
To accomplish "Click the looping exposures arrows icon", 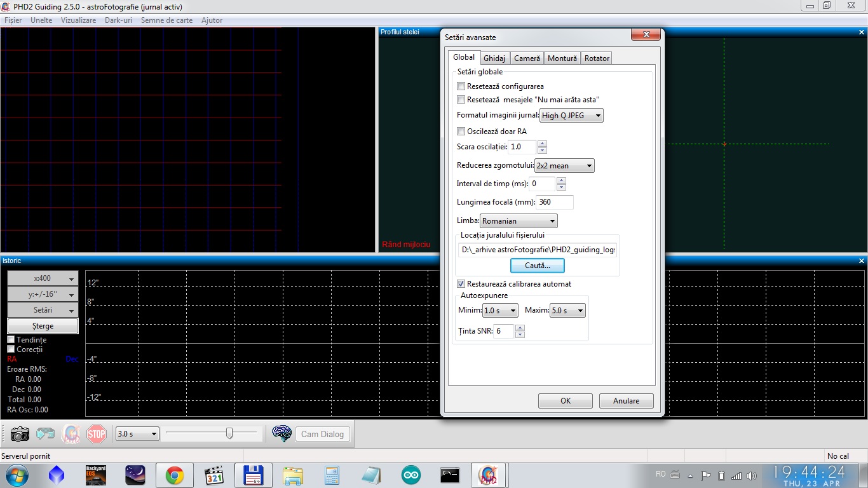I will tap(45, 434).
